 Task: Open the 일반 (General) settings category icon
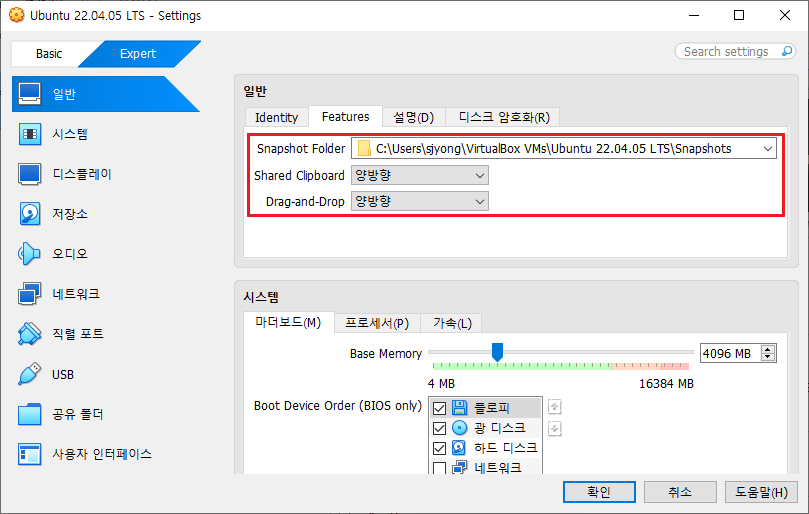tap(29, 94)
